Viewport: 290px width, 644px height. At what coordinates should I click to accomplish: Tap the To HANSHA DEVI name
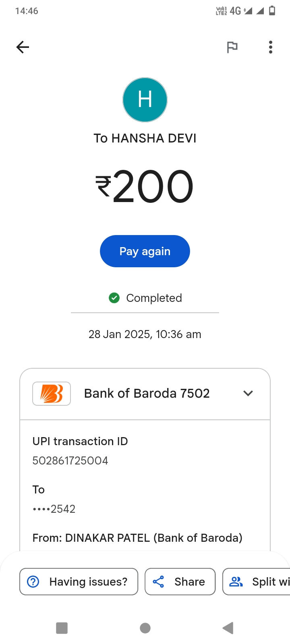click(x=145, y=138)
